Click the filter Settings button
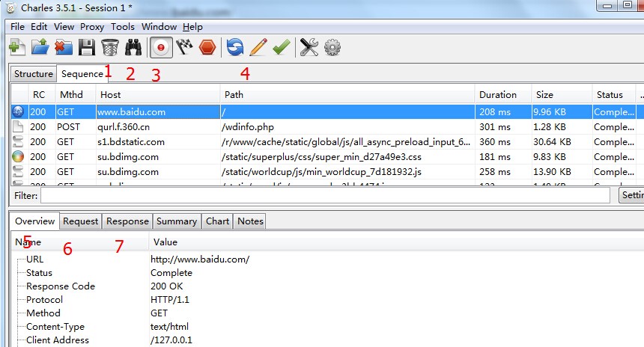 632,195
